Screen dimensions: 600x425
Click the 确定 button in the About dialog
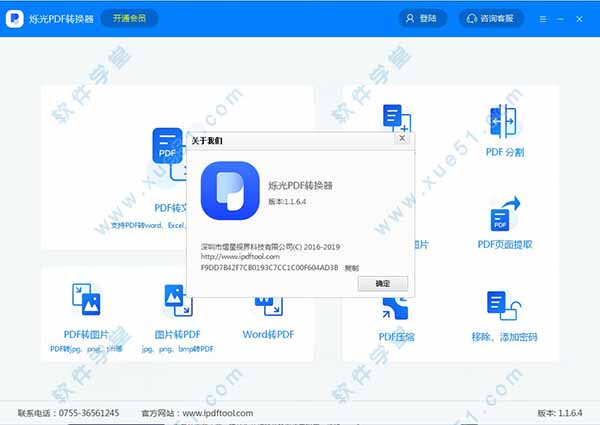tap(383, 283)
